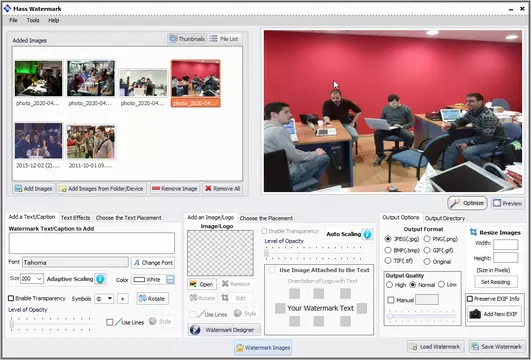Check the Preserve EXIF Info box
Viewport: 531px width, 360px height.
tap(470, 299)
